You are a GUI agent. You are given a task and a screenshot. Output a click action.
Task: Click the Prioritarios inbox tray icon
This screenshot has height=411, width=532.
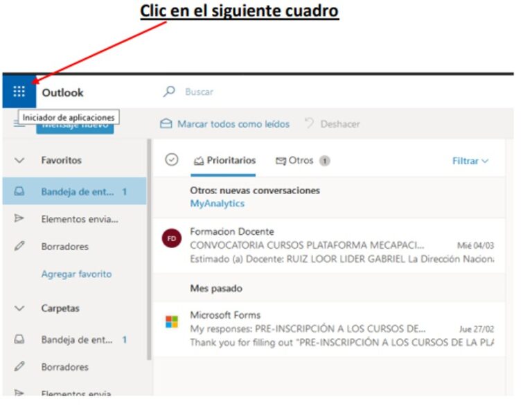[x=199, y=161]
